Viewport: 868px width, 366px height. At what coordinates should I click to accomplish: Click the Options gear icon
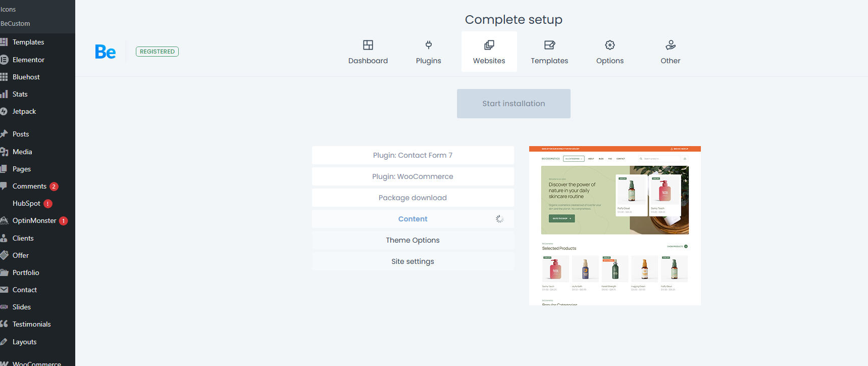click(610, 45)
